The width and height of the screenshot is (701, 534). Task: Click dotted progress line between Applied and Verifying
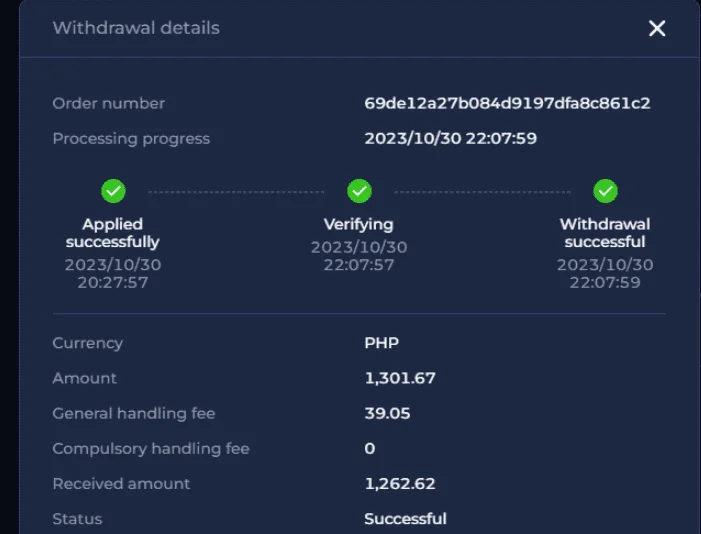pyautogui.click(x=236, y=192)
